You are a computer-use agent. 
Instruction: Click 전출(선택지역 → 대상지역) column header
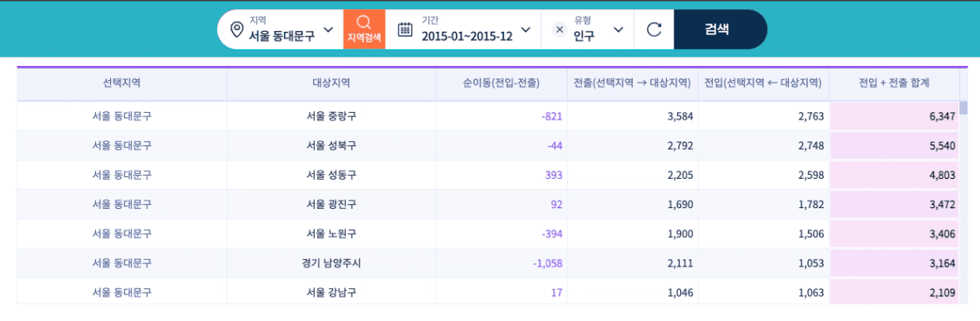coord(632,84)
